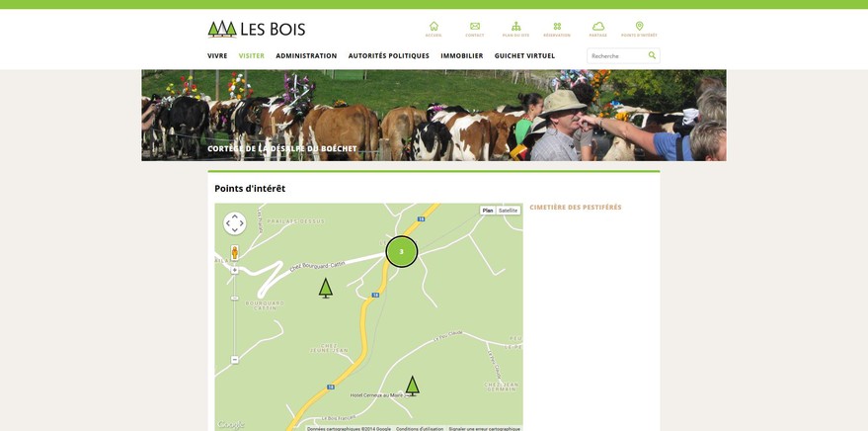Image resolution: width=868 pixels, height=431 pixels.
Task: Click the map zoom slider handle
Action: point(235,299)
